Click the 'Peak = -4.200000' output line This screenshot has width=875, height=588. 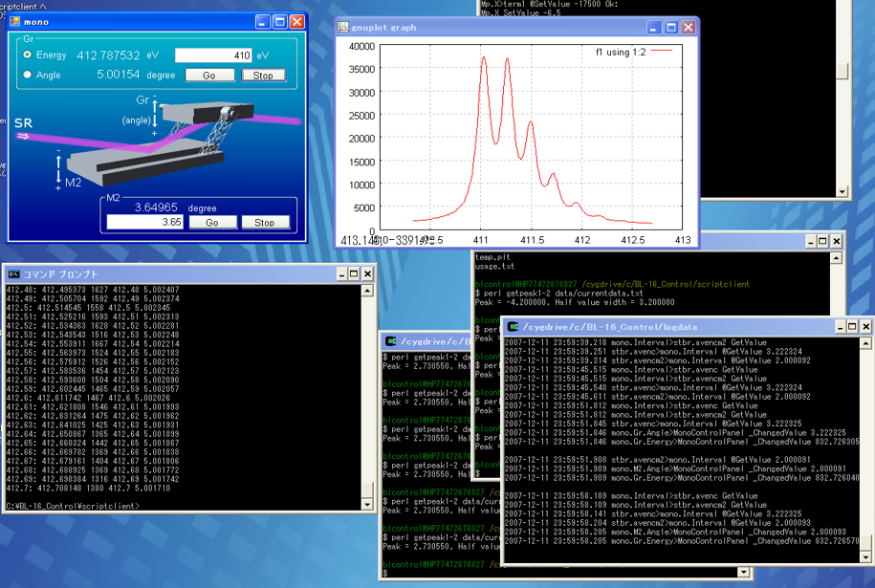[x=574, y=302]
